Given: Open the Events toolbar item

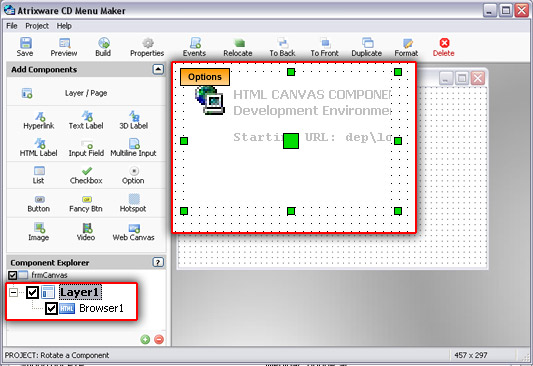Looking at the screenshot, I should tap(194, 47).
